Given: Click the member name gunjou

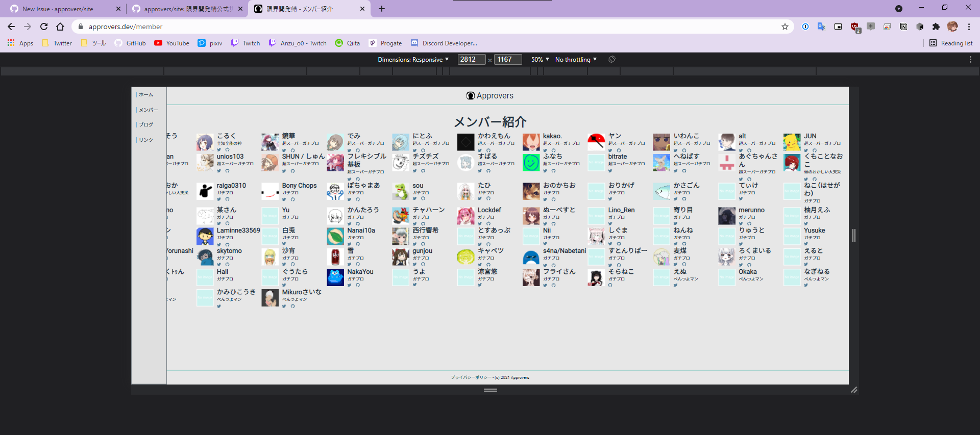Looking at the screenshot, I should (422, 251).
